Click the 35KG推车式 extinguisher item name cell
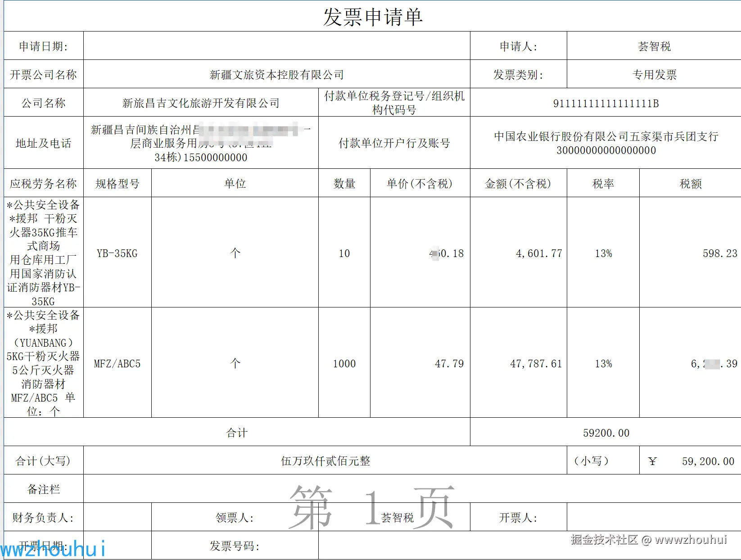The height and width of the screenshot is (560, 741). point(44,253)
